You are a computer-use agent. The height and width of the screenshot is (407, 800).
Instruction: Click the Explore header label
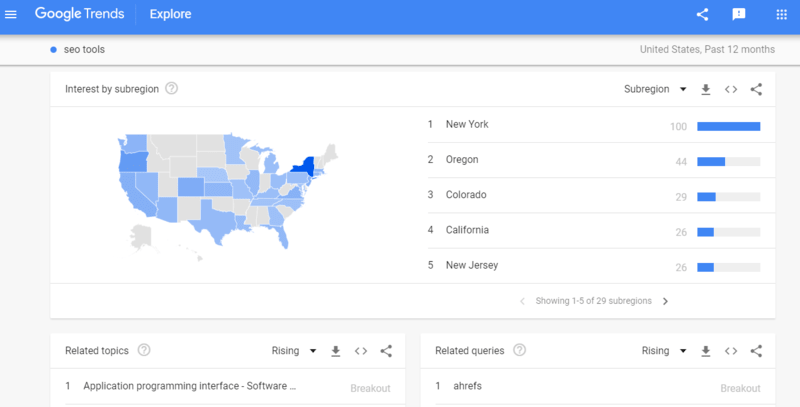(170, 15)
